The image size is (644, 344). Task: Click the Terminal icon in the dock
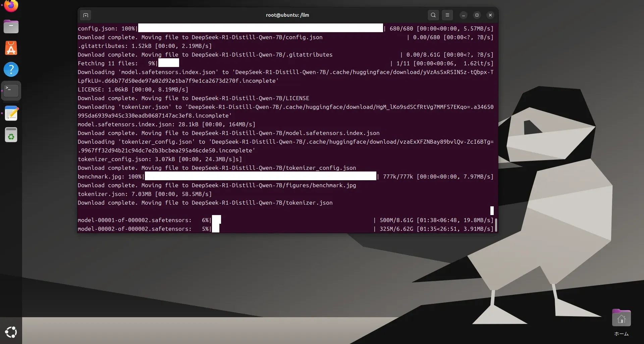[x=11, y=91]
